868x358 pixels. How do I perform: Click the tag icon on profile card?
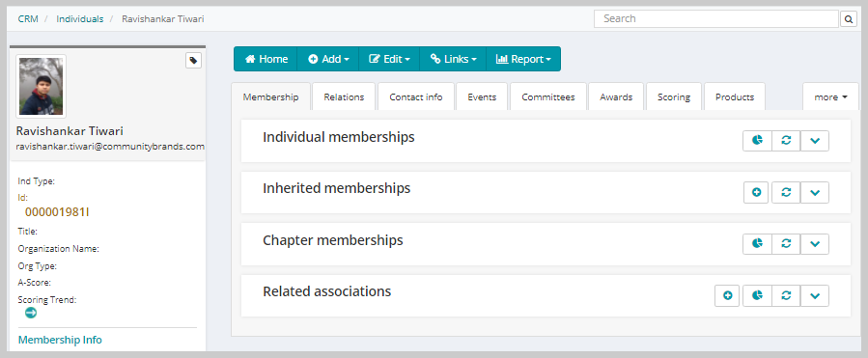coord(193,61)
